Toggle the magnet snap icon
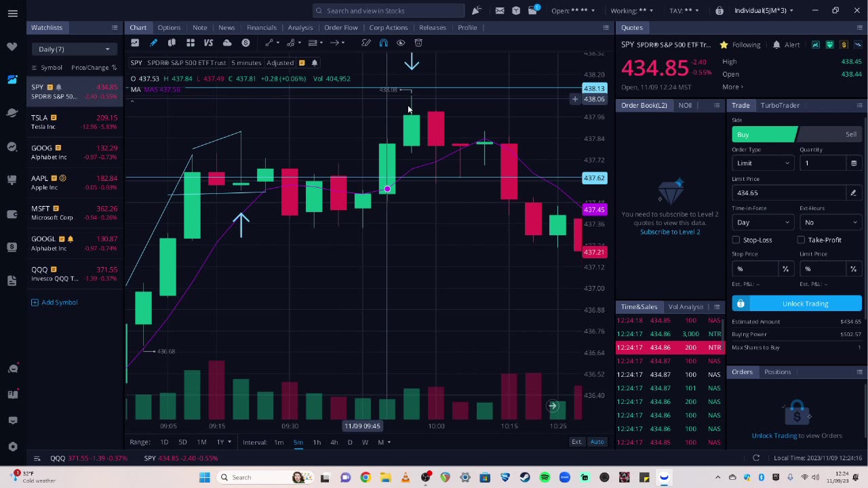 tap(383, 43)
